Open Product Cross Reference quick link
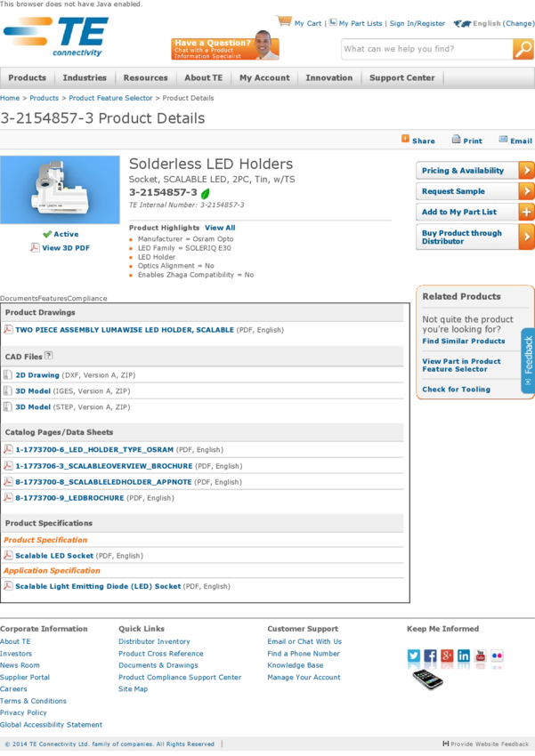The image size is (535, 756). [160, 654]
